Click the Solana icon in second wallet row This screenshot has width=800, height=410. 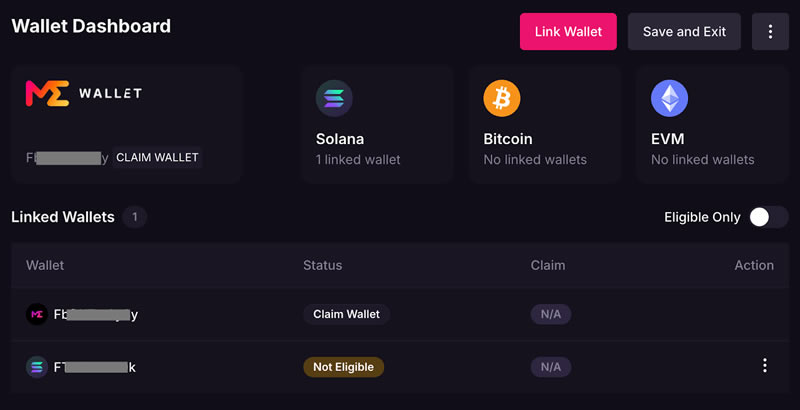[36, 367]
